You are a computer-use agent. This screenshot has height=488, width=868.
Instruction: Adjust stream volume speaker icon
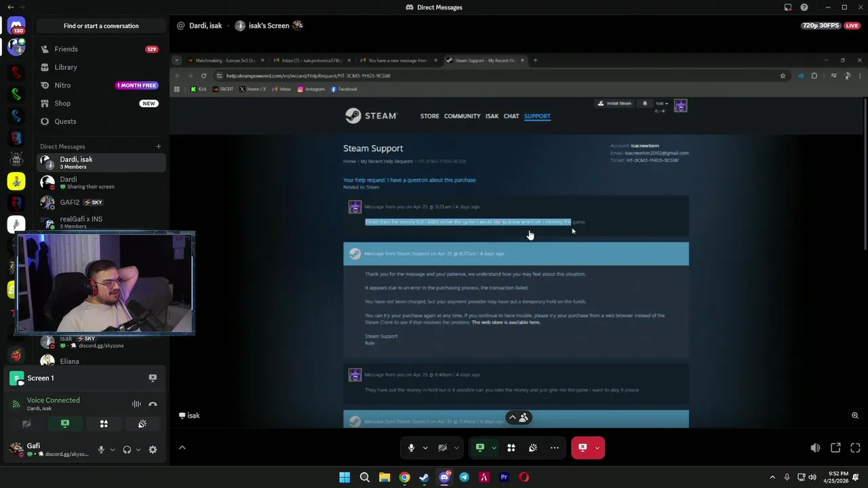coord(815,448)
